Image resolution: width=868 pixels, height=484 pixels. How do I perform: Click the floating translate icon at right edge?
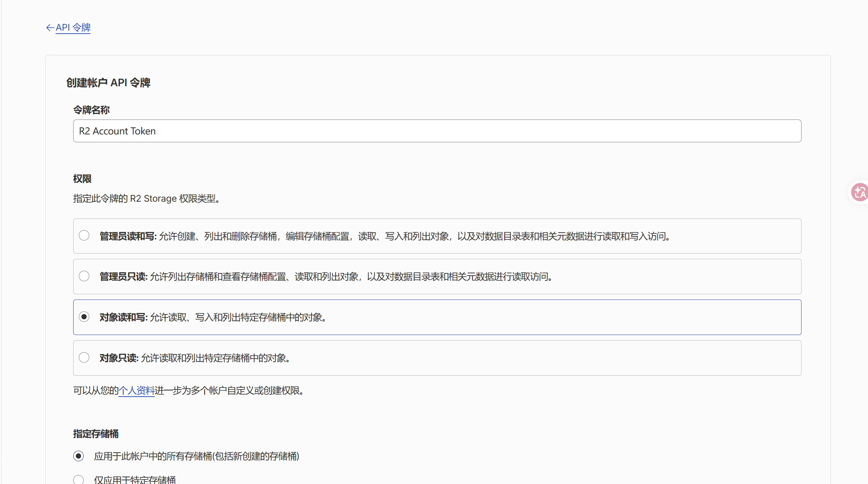(859, 192)
